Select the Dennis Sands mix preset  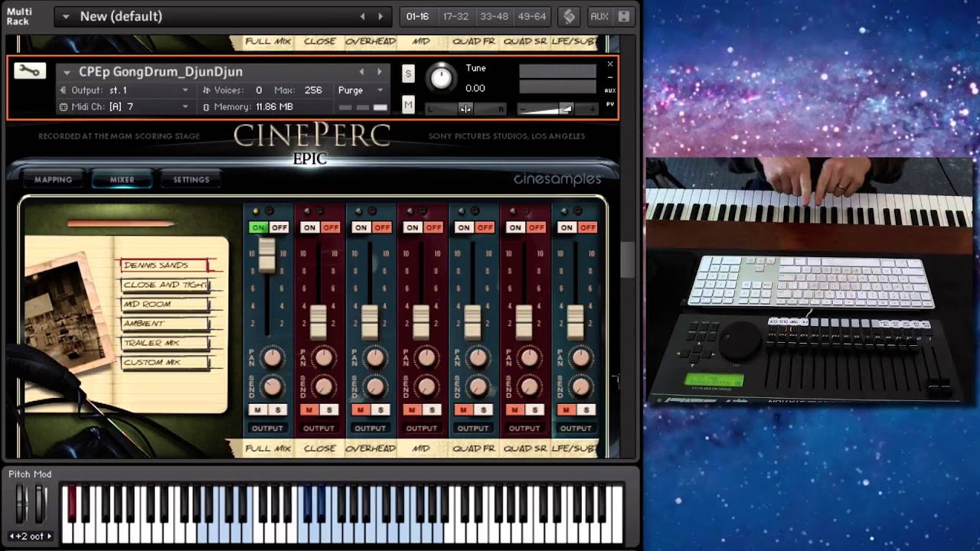[x=164, y=266]
